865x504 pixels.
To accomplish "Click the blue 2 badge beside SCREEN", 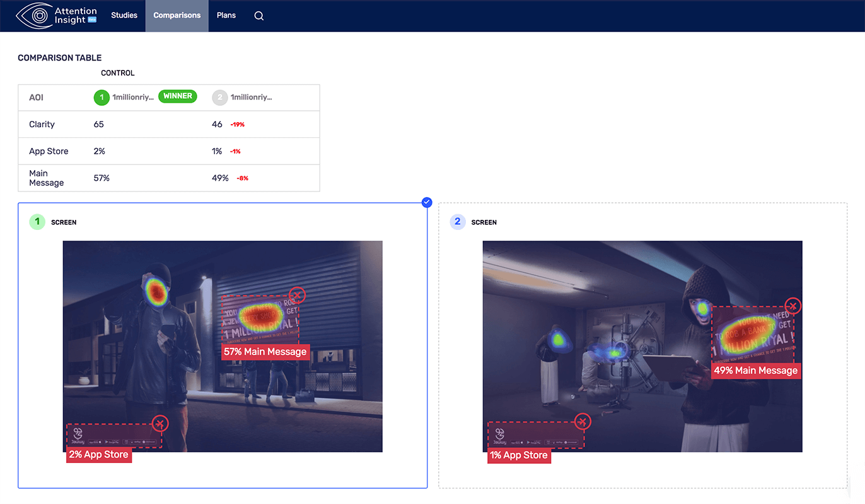I will coord(458,222).
